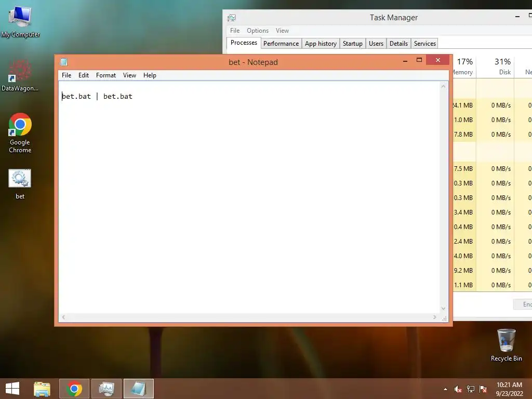Select the bet batch file on desktop
Screen dimensions: 532x399
coord(20,183)
